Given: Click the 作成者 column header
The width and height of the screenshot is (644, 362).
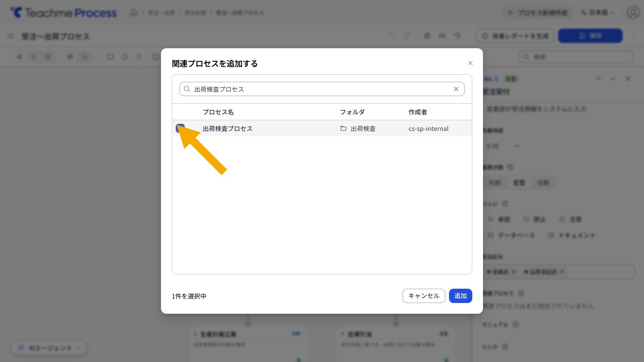Looking at the screenshot, I should (x=418, y=112).
